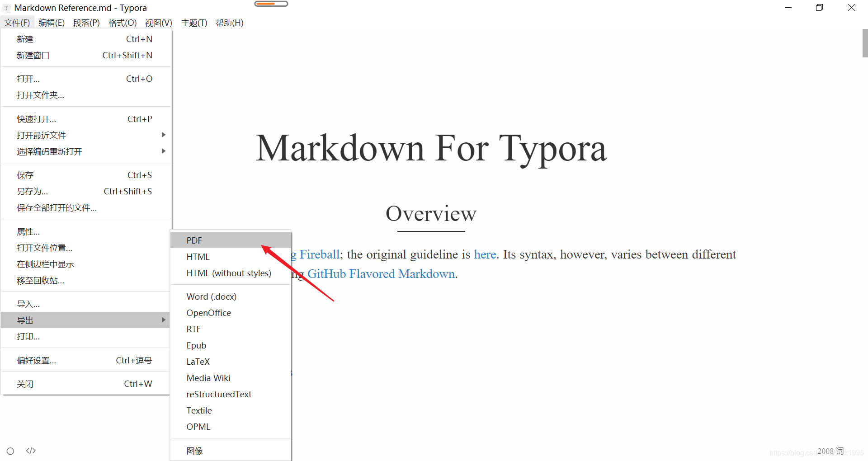Click the 2008 词 word count
Image resolution: width=868 pixels, height=461 pixels.
pos(830,451)
